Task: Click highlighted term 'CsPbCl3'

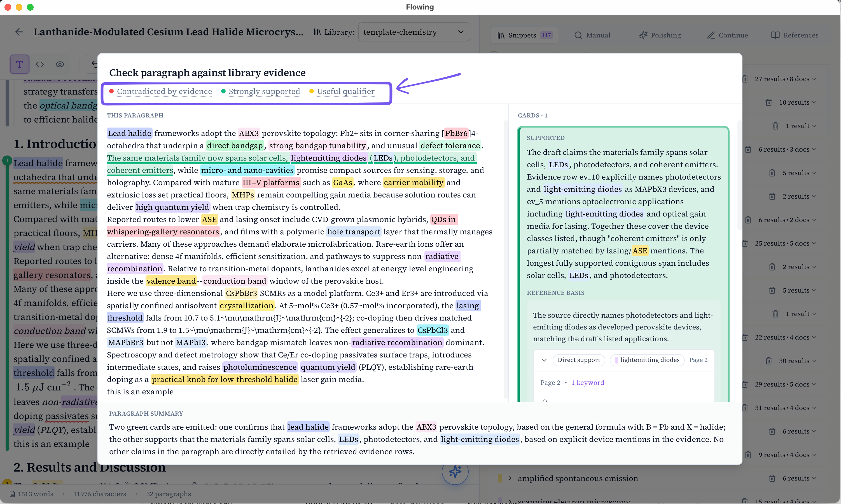Action: (x=432, y=330)
